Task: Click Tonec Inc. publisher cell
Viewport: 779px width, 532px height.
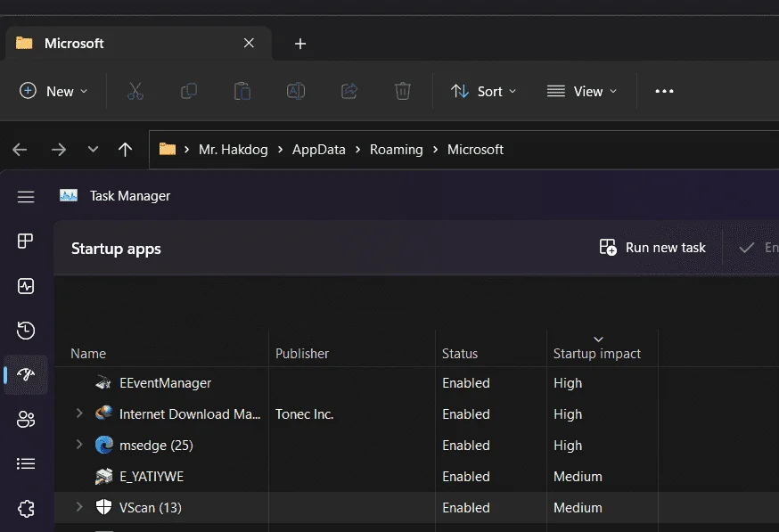Action: [x=304, y=414]
